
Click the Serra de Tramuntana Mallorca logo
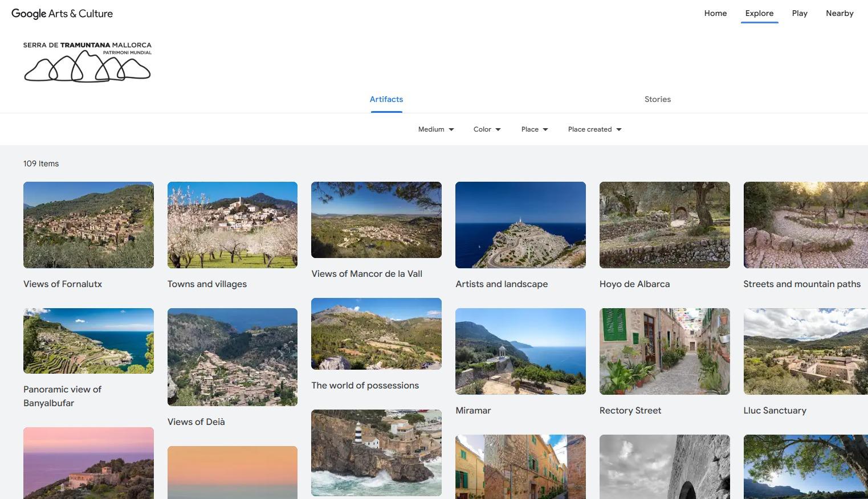pos(87,62)
